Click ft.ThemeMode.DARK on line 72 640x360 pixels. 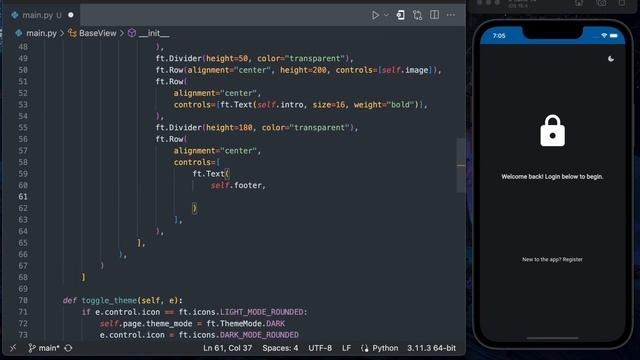(x=246, y=323)
